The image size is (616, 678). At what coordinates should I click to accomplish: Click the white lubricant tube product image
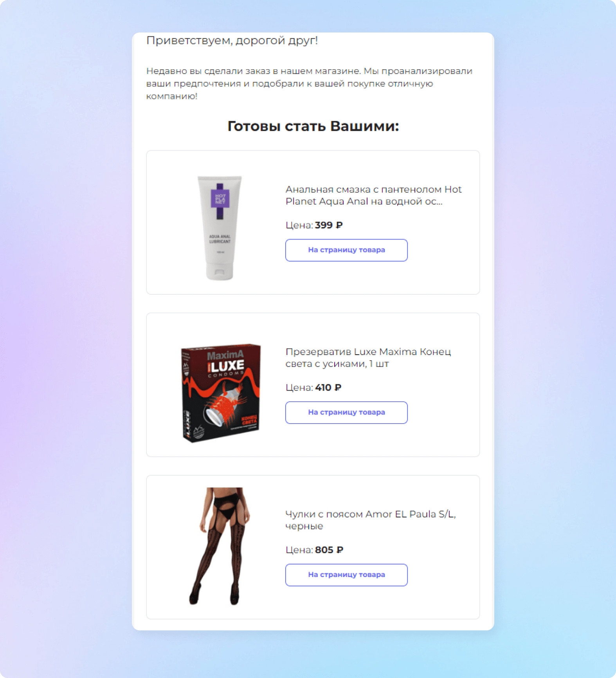point(220,228)
